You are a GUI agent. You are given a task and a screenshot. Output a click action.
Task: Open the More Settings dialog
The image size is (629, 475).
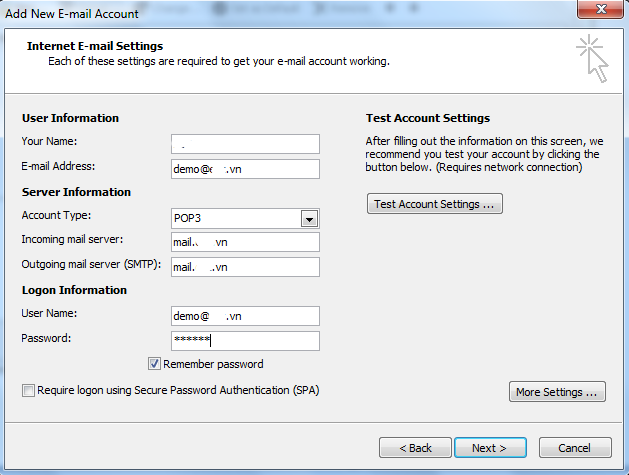pos(558,392)
